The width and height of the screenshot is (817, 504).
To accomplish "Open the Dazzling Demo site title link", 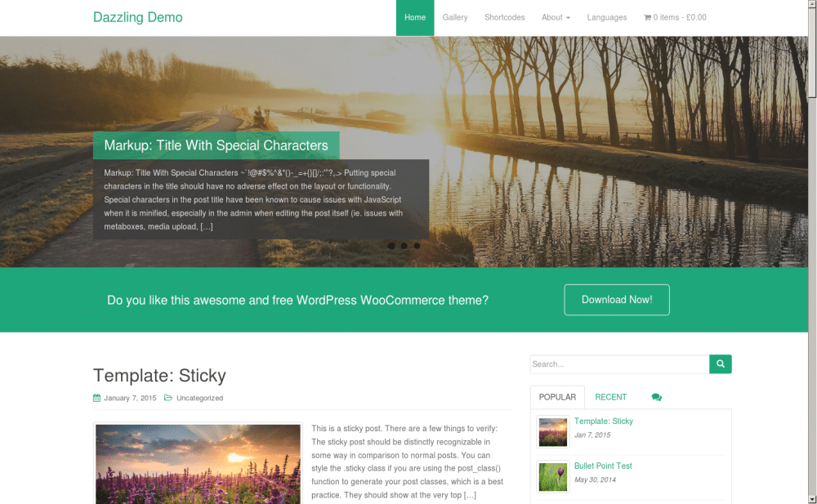I will pos(137,17).
